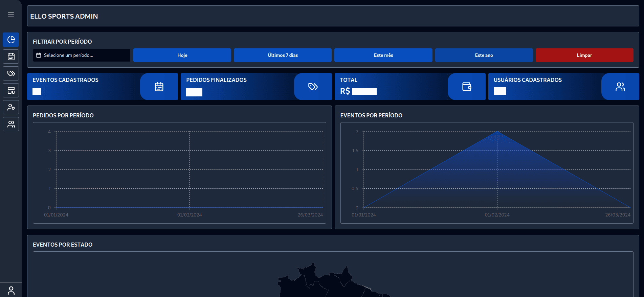The height and width of the screenshot is (297, 644).
Task: Filter by Hoje
Action: click(182, 55)
